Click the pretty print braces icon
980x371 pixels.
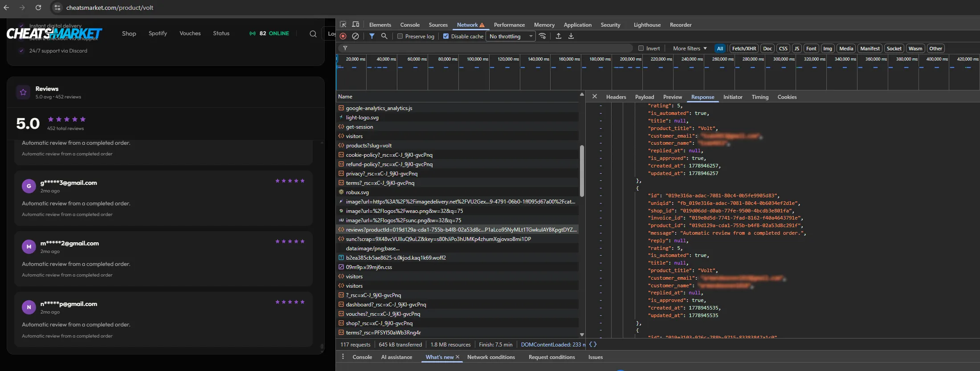point(593,344)
